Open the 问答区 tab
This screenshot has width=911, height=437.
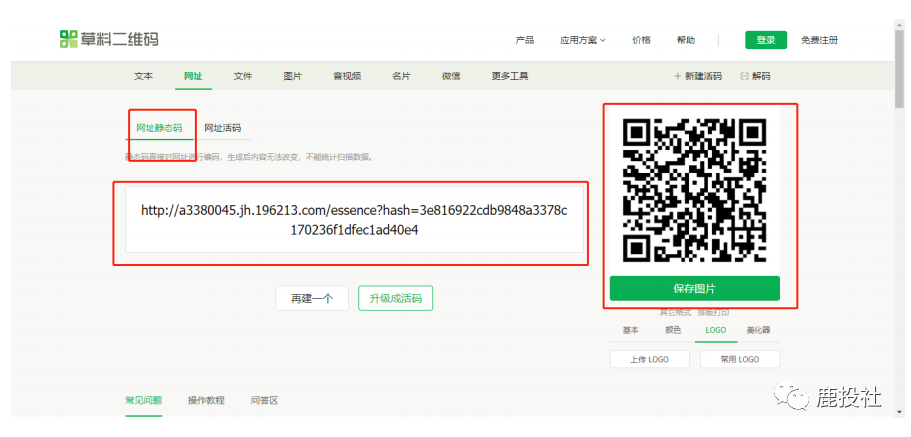264,400
